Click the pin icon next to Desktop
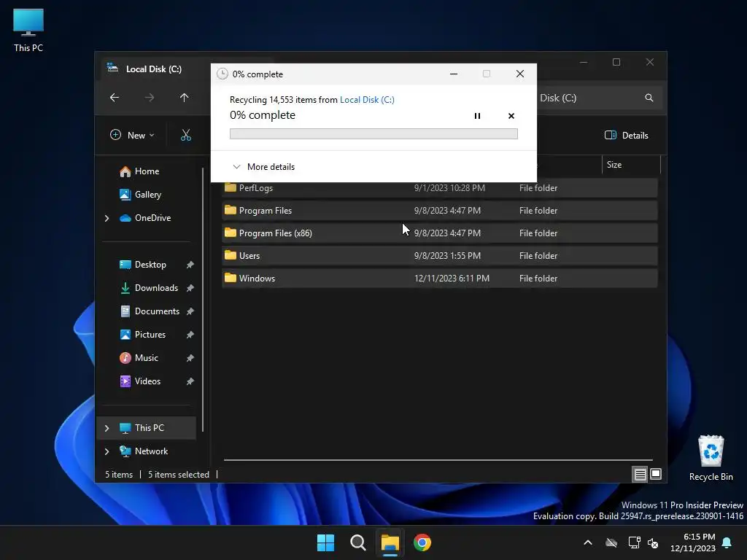Screen dimensions: 747x560 tap(190, 265)
